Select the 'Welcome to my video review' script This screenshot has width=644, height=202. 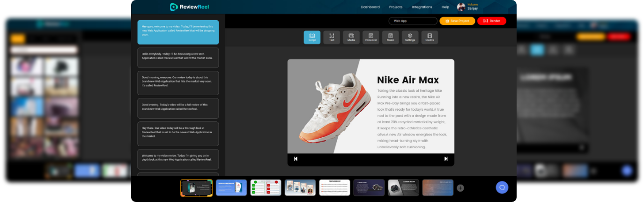[178, 159]
